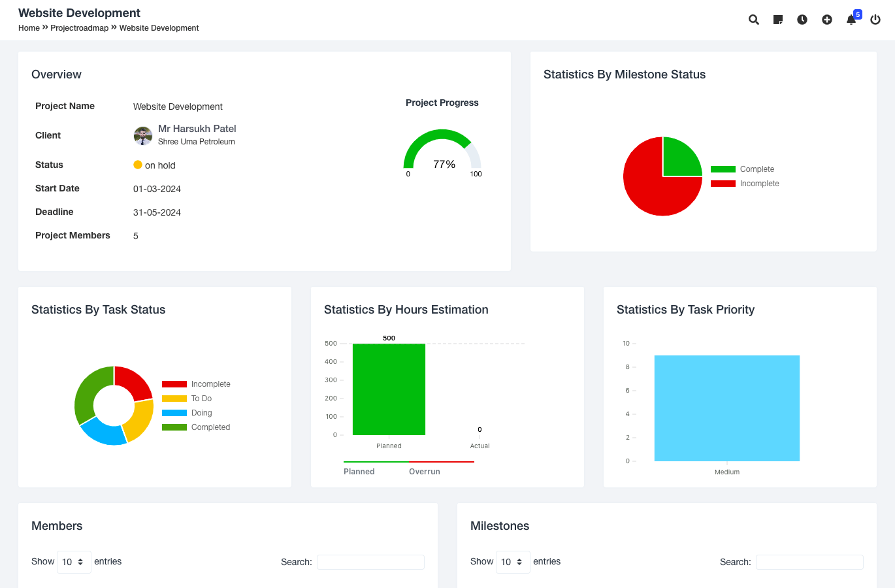Open search with the magnifier icon
The height and width of the screenshot is (588, 895).
coord(753,20)
